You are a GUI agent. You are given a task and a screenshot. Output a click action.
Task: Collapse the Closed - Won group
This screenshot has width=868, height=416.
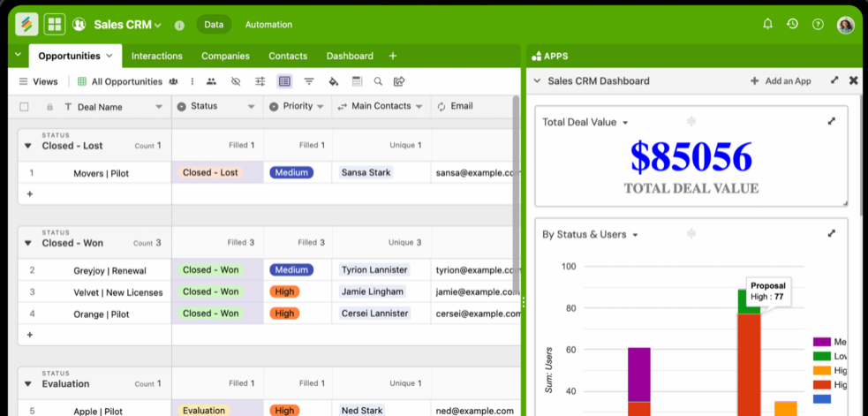pyautogui.click(x=27, y=243)
